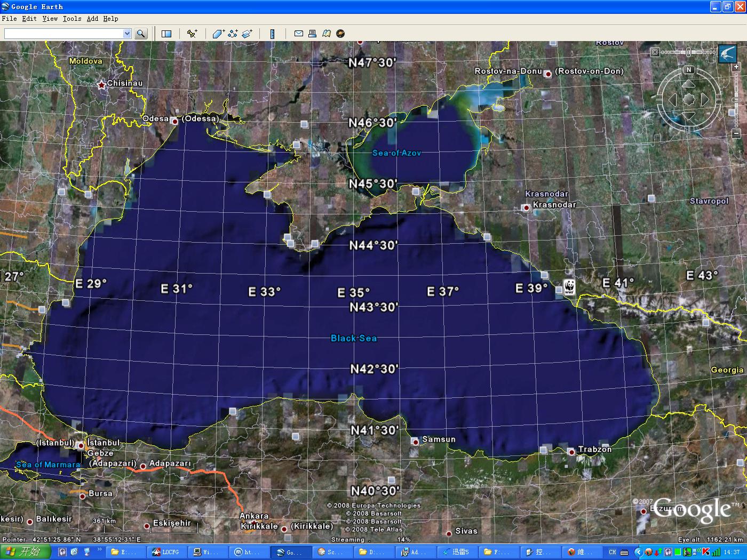Reset view with North N button

689,70
